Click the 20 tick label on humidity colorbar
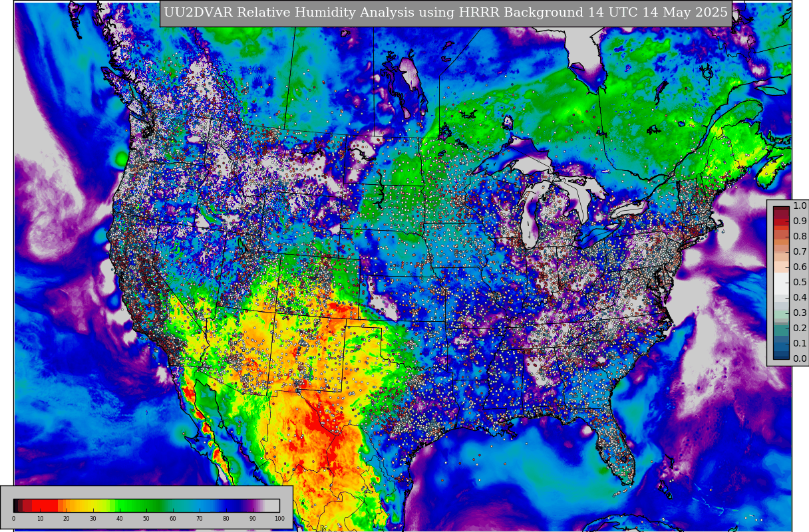This screenshot has width=809, height=532. tap(67, 519)
